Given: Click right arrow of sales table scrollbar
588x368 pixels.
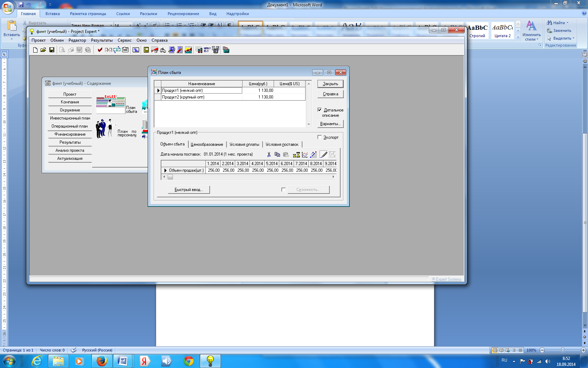Looking at the screenshot, I should tap(333, 177).
